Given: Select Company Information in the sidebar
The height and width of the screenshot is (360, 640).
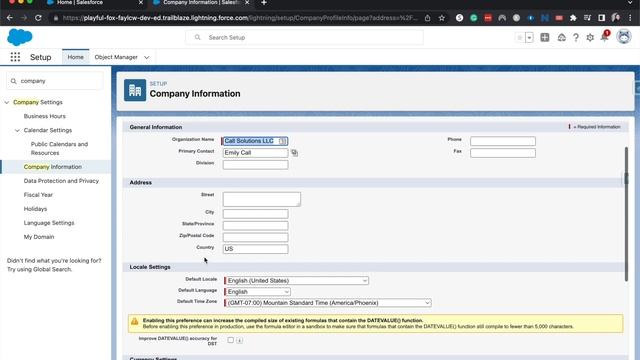Looking at the screenshot, I should click(53, 167).
